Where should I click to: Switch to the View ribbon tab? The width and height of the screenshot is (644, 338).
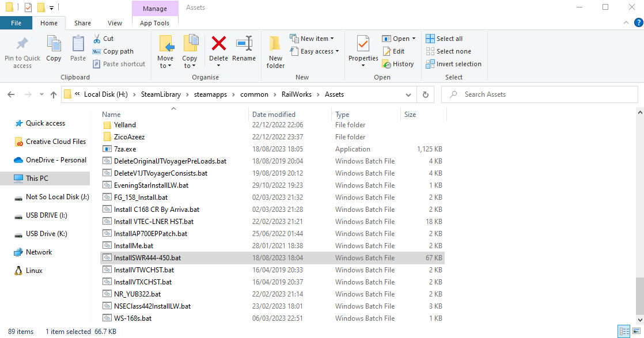115,23
